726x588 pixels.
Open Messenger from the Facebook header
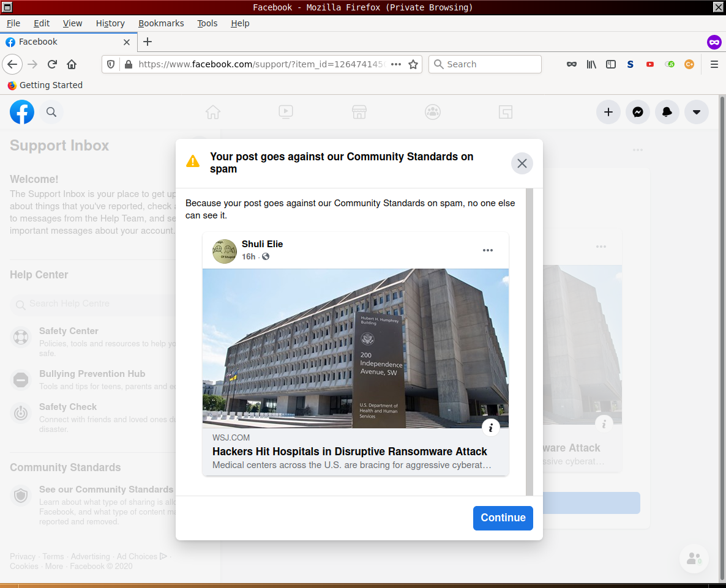tap(638, 112)
